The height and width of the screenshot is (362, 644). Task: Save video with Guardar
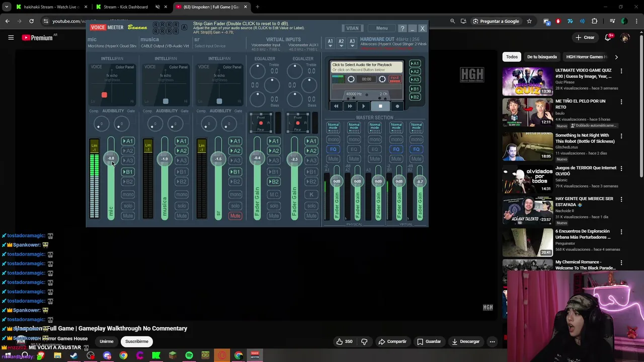(x=429, y=341)
